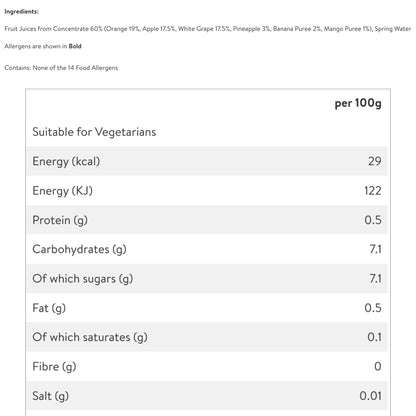Click the Ingredients heading
The image size is (416, 416).
(x=21, y=12)
